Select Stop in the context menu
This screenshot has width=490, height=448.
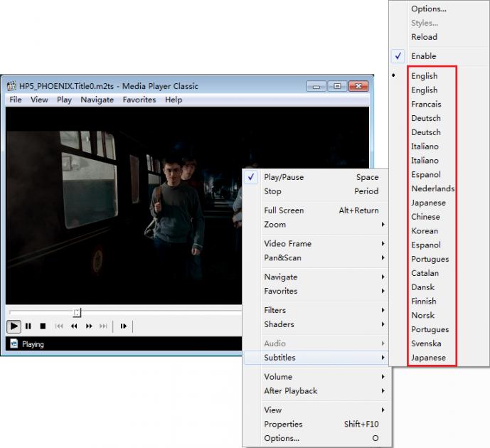tap(316, 191)
